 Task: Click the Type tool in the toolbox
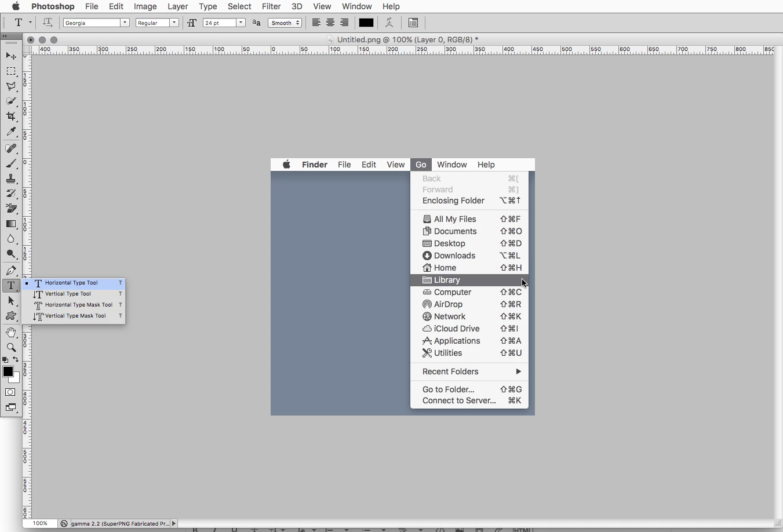11,286
